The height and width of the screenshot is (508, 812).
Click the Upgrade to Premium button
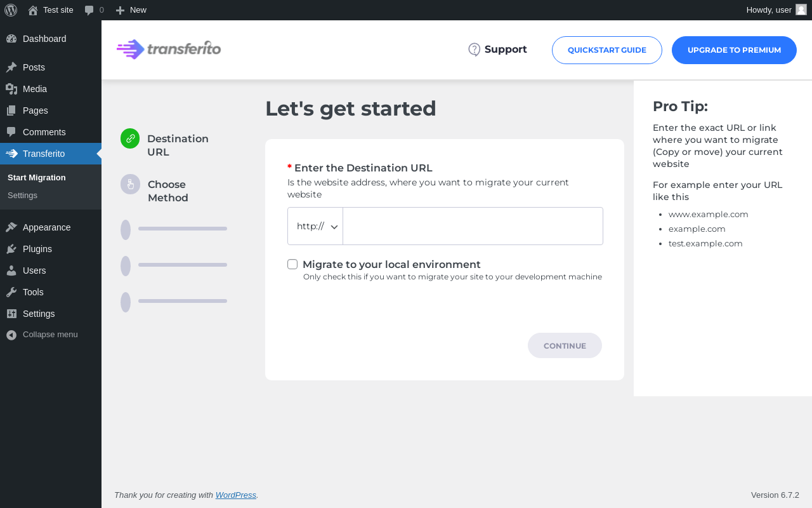[734, 50]
